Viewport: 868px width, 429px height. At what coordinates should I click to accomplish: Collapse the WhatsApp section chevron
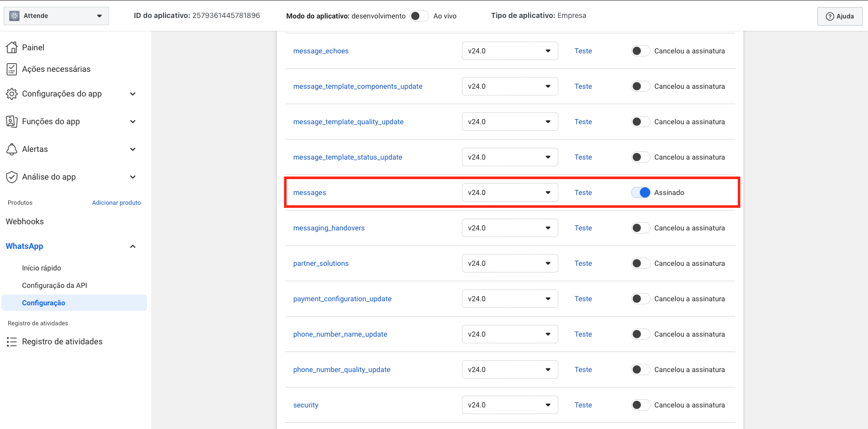(x=133, y=246)
